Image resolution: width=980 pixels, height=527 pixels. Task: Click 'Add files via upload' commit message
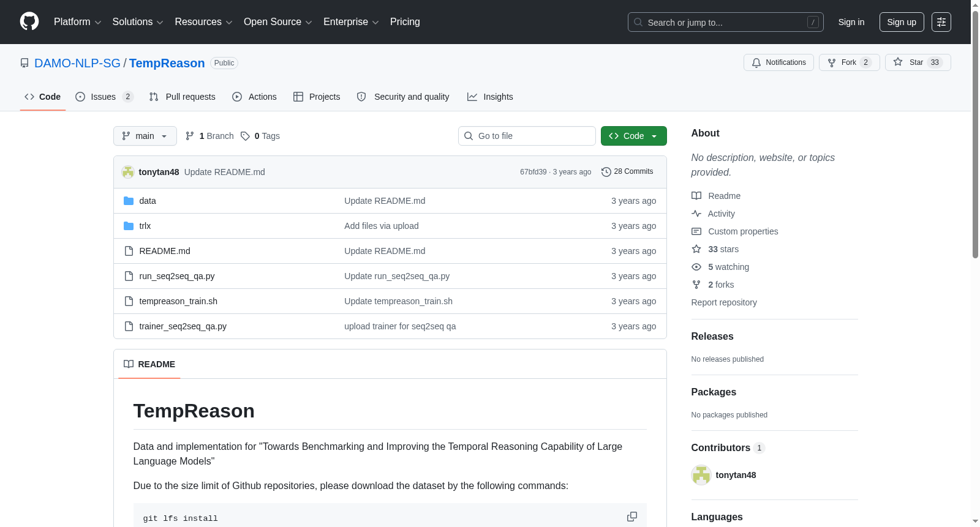tap(382, 226)
